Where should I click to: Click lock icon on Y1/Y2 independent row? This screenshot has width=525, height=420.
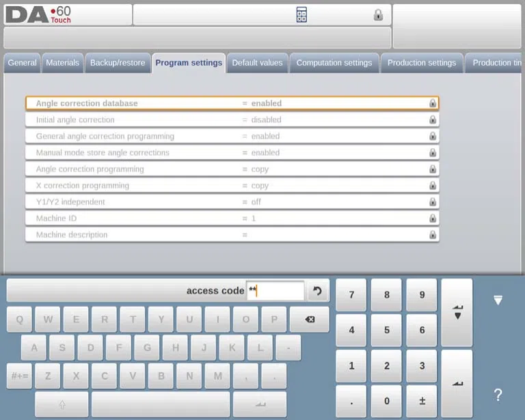[x=433, y=201]
